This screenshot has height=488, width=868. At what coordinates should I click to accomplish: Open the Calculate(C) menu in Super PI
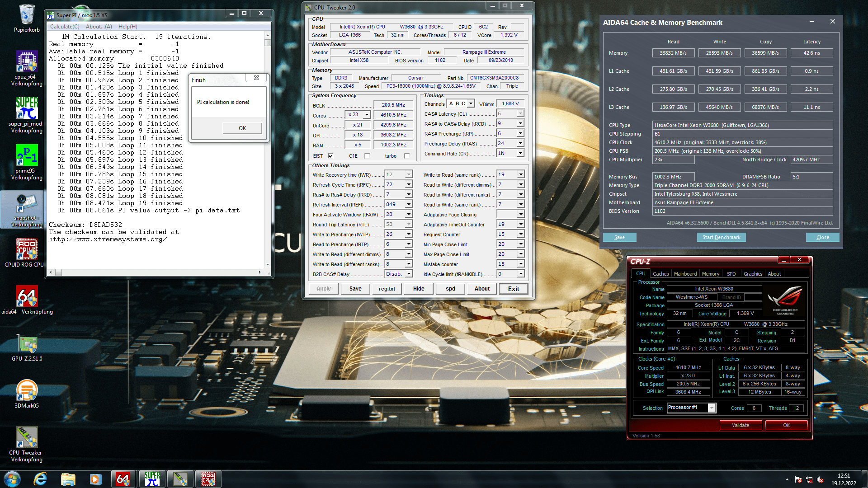[65, 27]
